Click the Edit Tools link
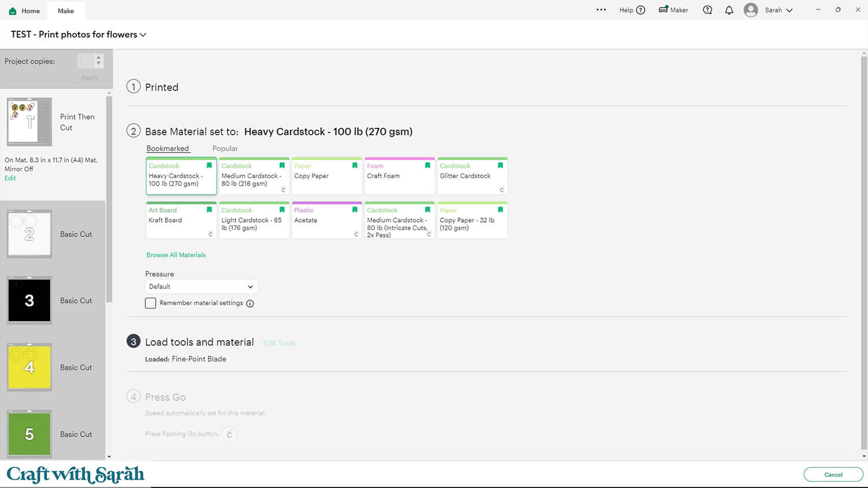 point(279,343)
